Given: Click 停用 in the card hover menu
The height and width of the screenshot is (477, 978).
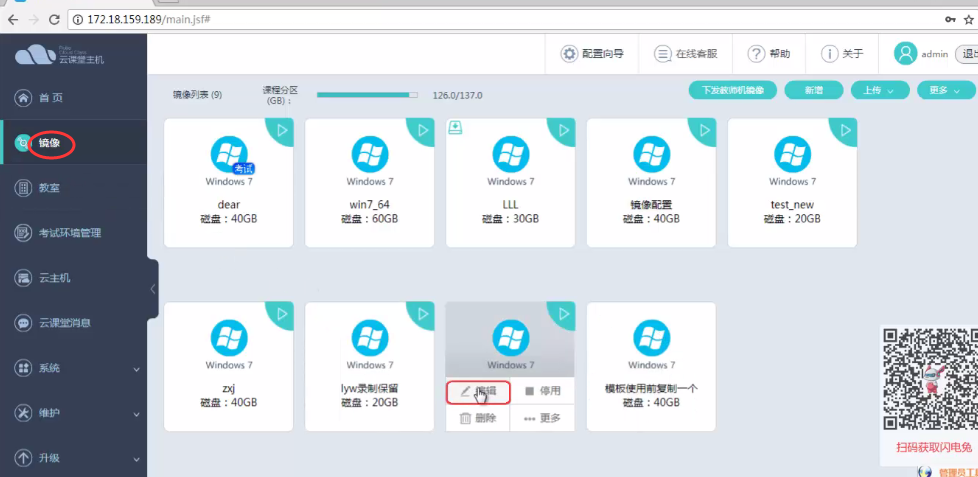Looking at the screenshot, I should (543, 392).
